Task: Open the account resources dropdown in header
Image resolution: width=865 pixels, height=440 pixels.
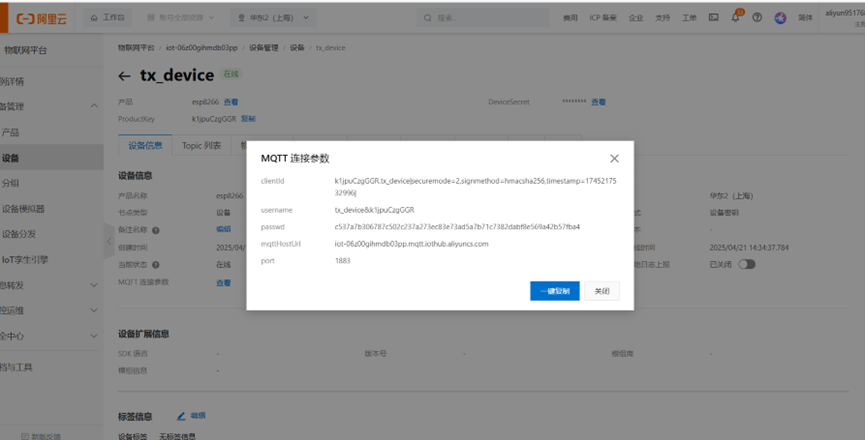Action: tap(180, 18)
